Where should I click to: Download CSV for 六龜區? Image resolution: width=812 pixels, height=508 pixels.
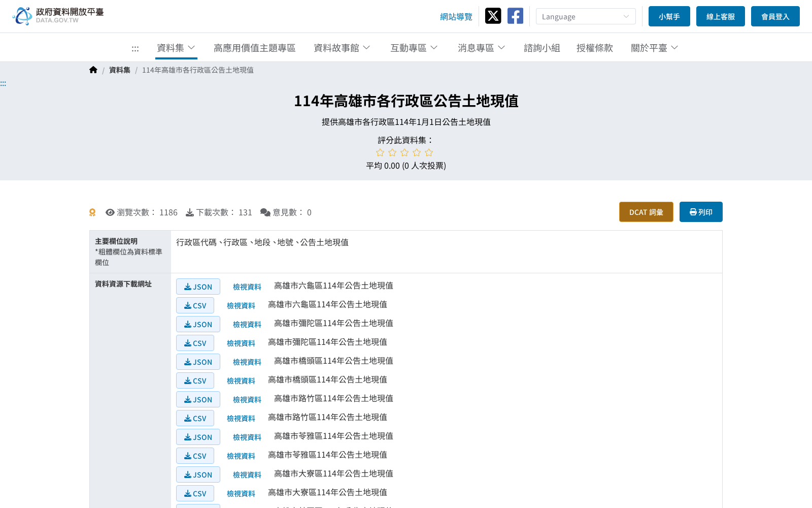195,305
